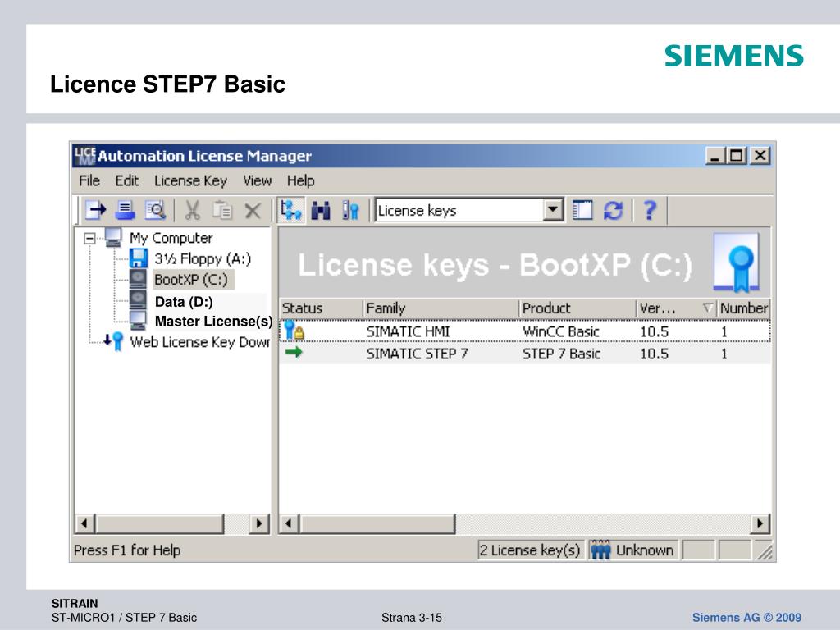Open the License keys view dropdown arrow

point(554,210)
